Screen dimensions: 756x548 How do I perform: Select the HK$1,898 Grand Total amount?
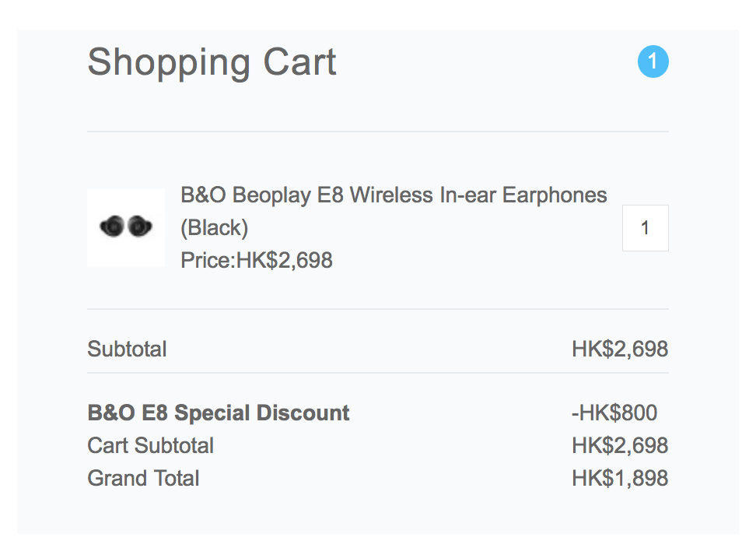(x=620, y=478)
